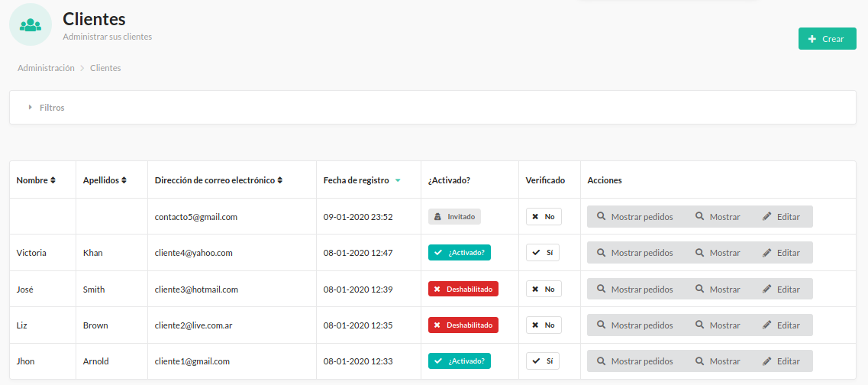The image size is (868, 385).
Task: Click the email cliente2@live.com.ar
Action: [194, 325]
